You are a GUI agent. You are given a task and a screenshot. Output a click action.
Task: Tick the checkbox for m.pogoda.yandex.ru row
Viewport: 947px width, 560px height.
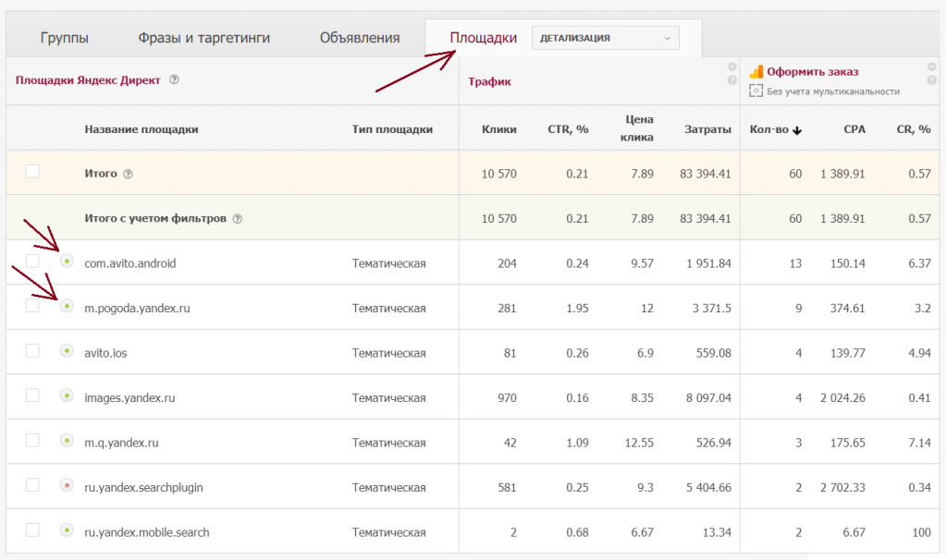(x=32, y=306)
